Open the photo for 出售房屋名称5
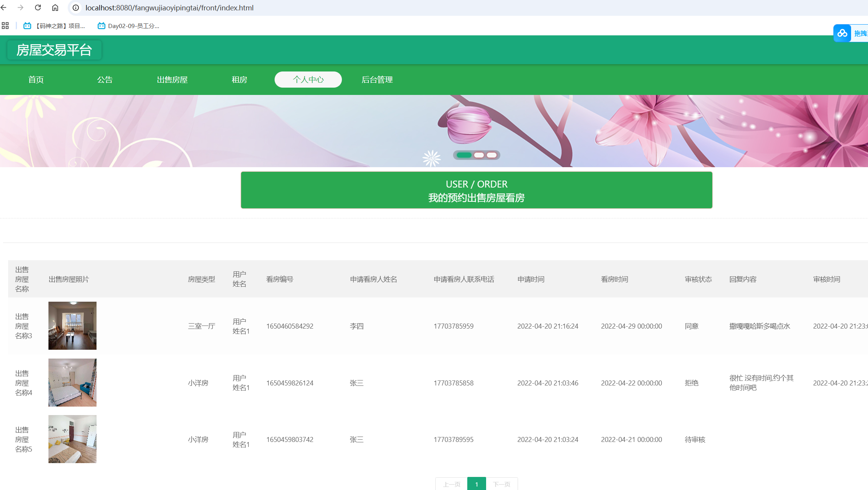This screenshot has height=490, width=868. click(72, 439)
